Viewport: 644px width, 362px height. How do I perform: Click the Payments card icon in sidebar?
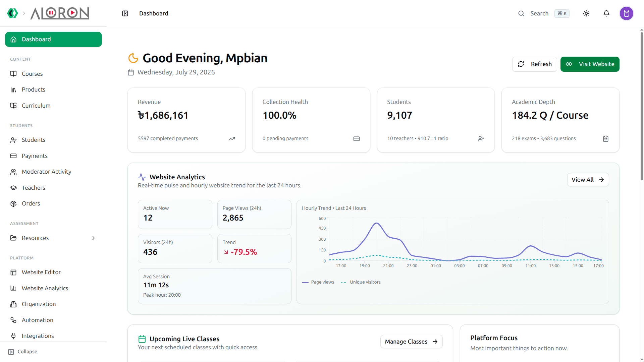pos(13,156)
